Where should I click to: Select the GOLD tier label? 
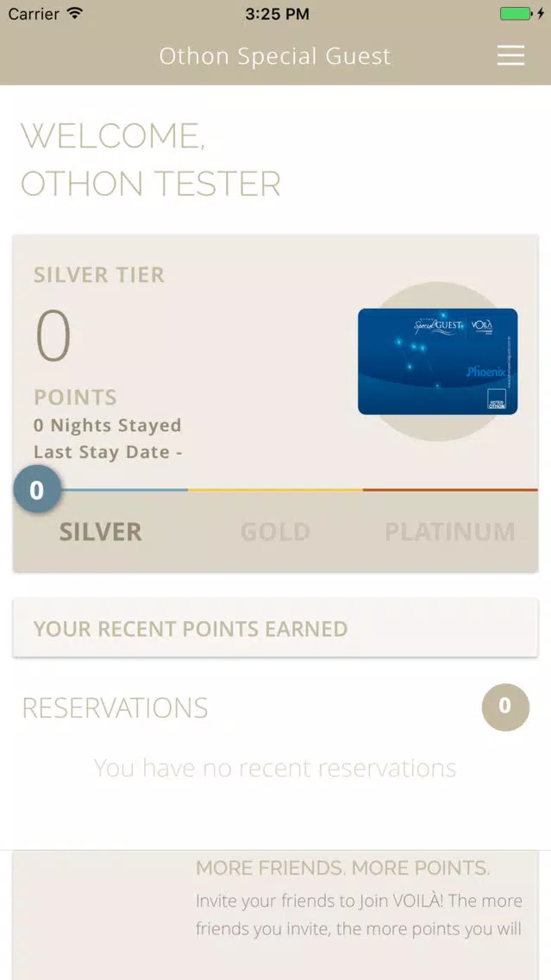(x=276, y=532)
